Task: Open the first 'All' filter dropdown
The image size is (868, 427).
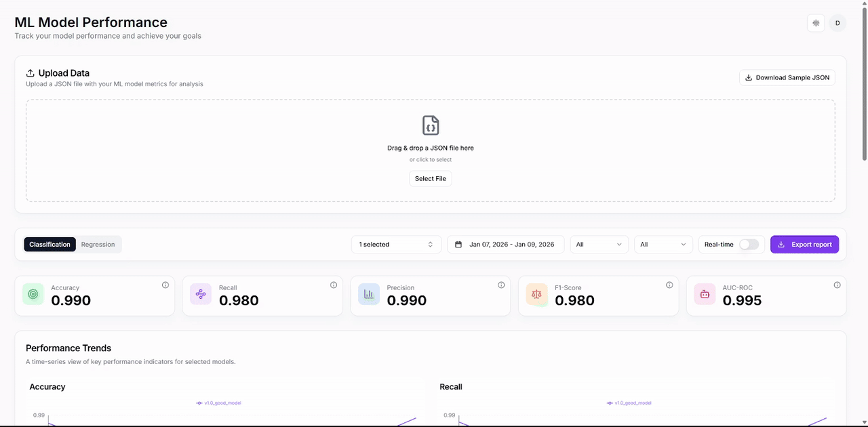Action: click(x=599, y=244)
